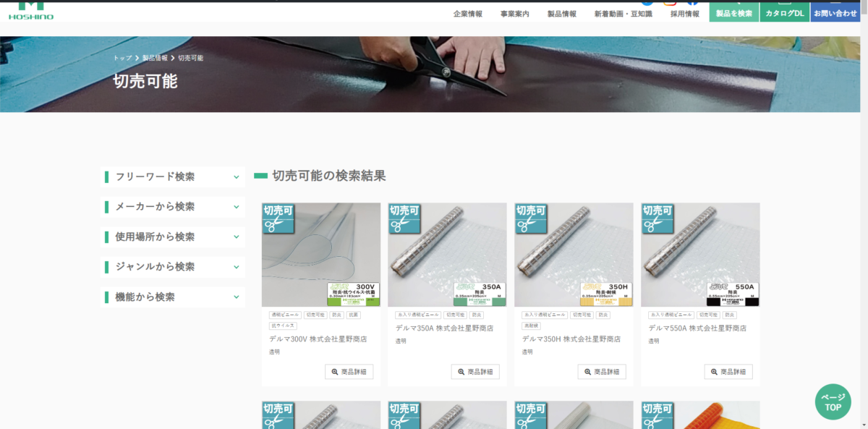Screen dimensions: 868x429
Task: Open the デルマ350H product thumbnail
Action: (x=574, y=255)
